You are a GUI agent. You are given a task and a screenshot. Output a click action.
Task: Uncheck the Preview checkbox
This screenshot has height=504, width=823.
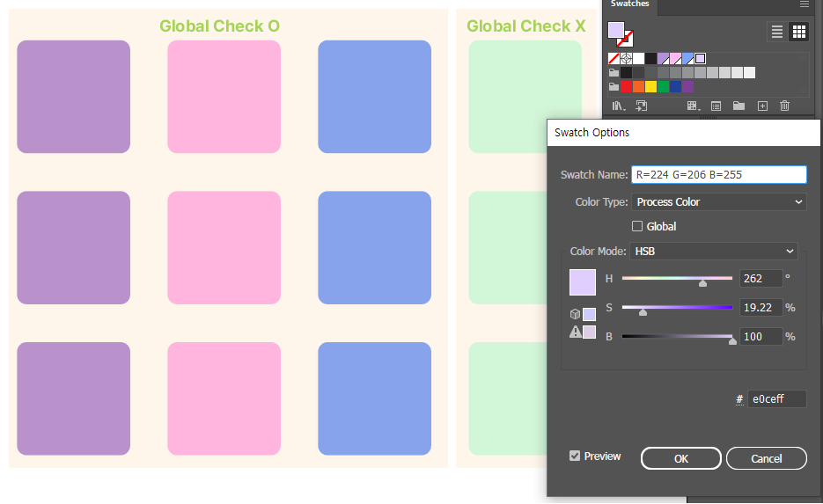[575, 456]
